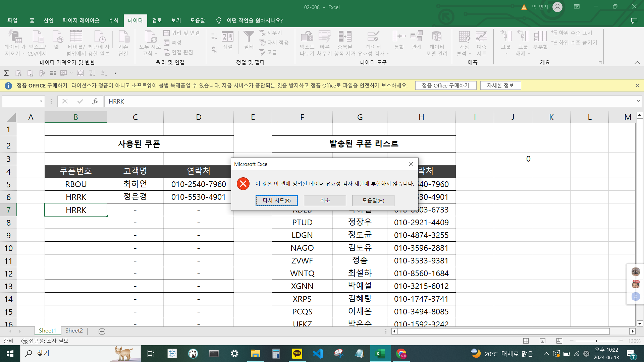This screenshot has height=362, width=644.
Task: Click the 모두 새로 고침 icon
Action: tap(150, 37)
